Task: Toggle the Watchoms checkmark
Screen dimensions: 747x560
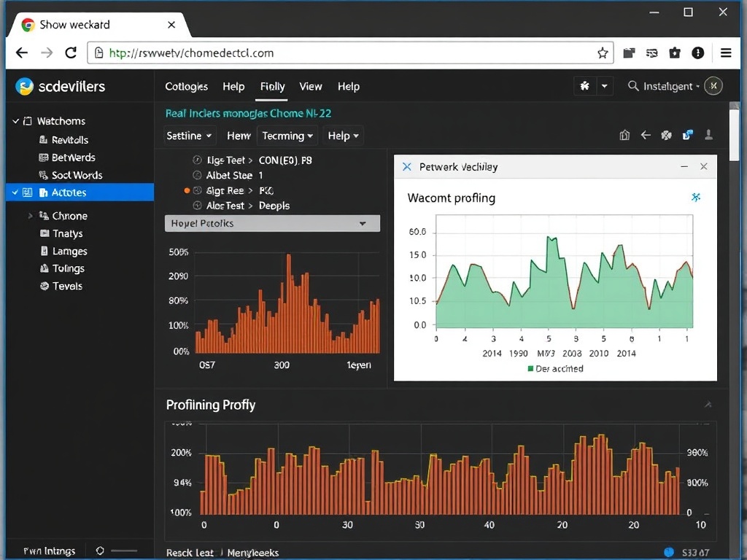Action: [x=16, y=120]
